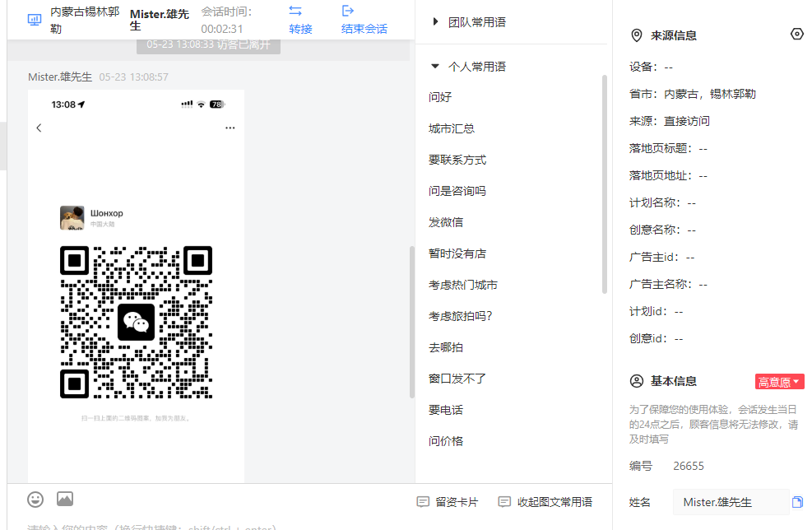The image size is (812, 530).
Task: Click the 编号 value 26655
Action: coord(689,466)
